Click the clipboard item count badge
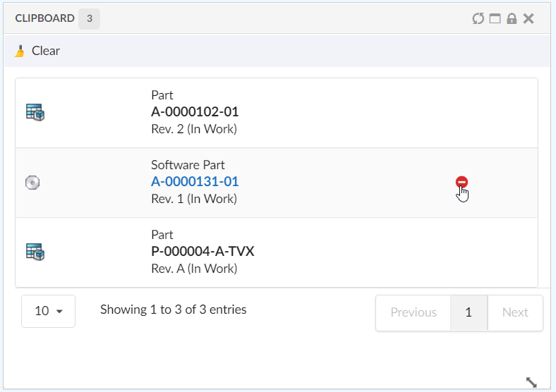Image resolution: width=556 pixels, height=392 pixels. (x=89, y=18)
